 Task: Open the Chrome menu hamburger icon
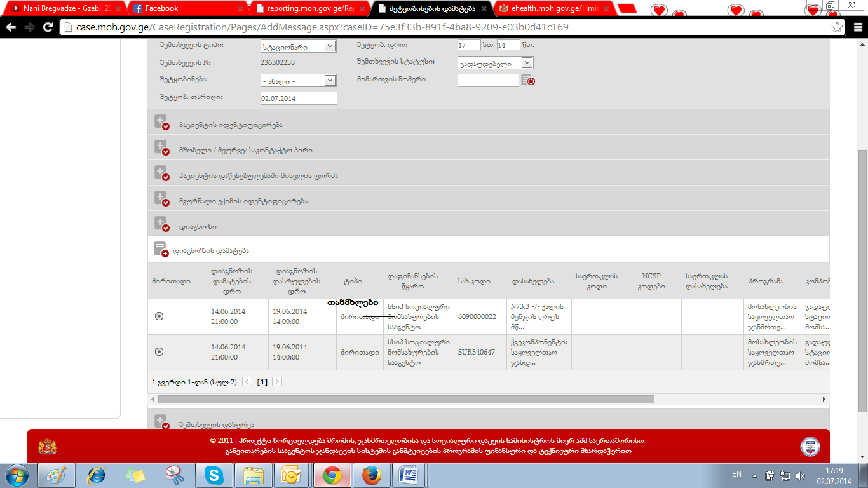click(x=856, y=27)
